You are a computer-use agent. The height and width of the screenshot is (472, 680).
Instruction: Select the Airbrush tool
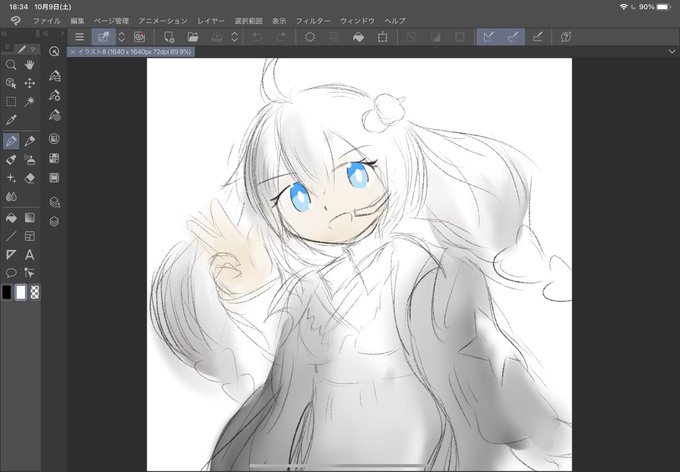coord(29,160)
